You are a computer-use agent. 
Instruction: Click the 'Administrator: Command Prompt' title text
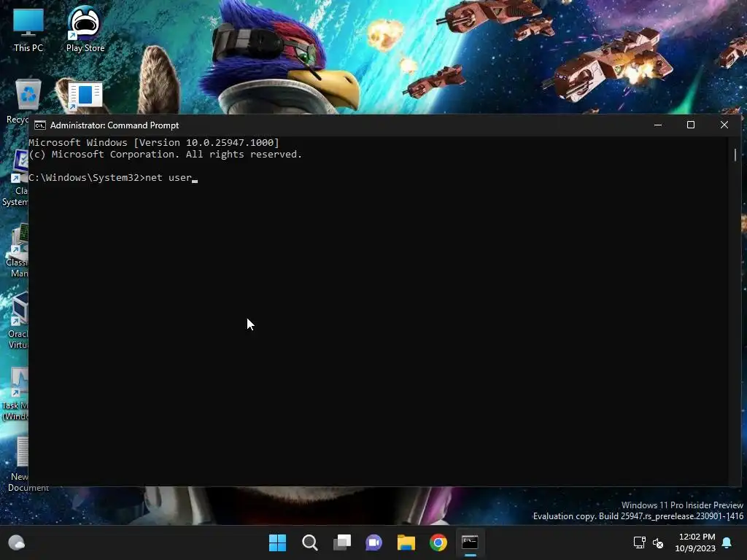pos(115,125)
